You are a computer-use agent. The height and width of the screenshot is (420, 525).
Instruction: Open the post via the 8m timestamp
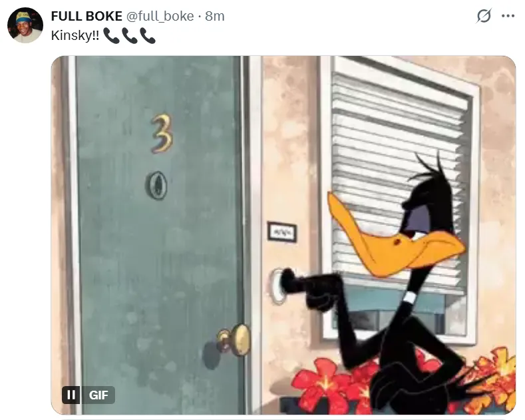tap(215, 16)
